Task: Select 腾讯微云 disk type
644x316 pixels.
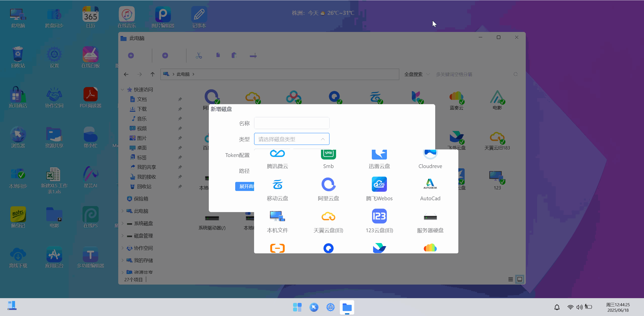Action: pyautogui.click(x=277, y=159)
